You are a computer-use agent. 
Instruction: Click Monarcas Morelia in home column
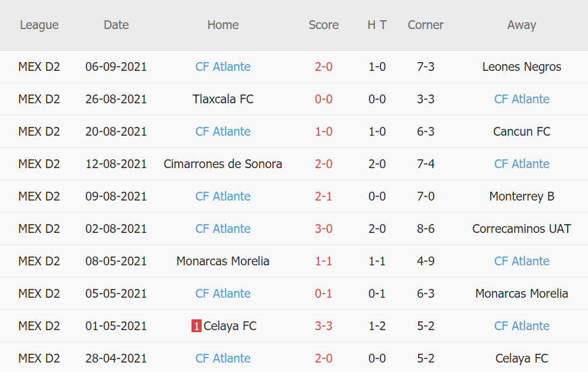(223, 261)
